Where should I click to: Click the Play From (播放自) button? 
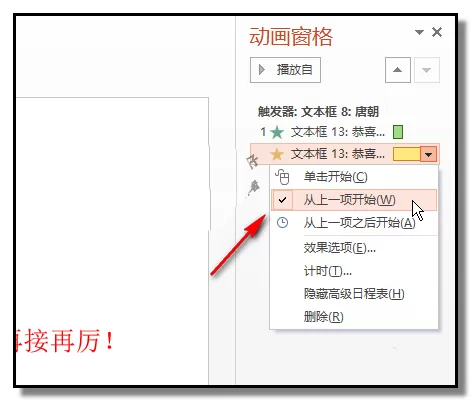tap(285, 70)
